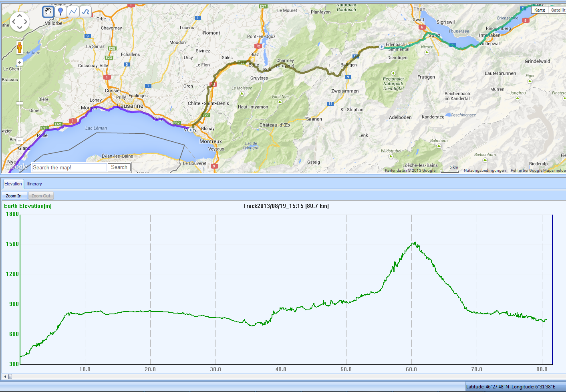The width and height of the screenshot is (566, 392).
Task: Click the Street View pegman icon
Action: 19,48
